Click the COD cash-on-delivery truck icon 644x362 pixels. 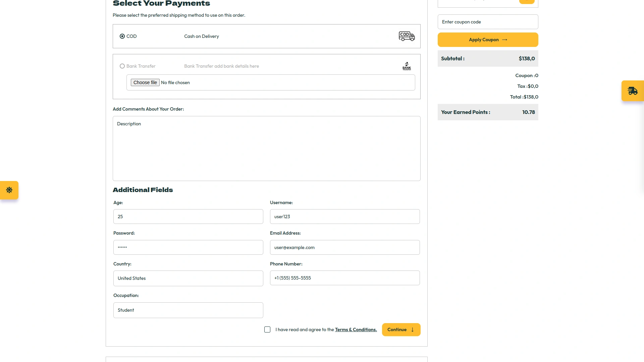point(406,36)
